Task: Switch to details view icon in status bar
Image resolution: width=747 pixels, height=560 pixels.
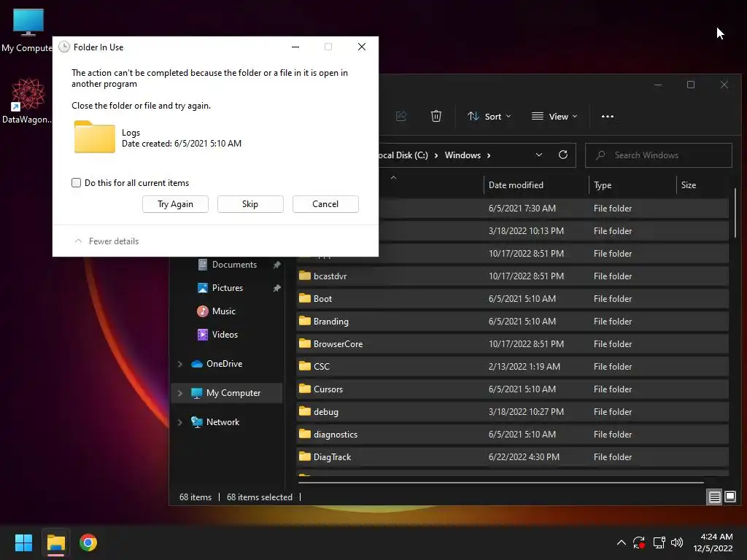Action: pyautogui.click(x=715, y=497)
